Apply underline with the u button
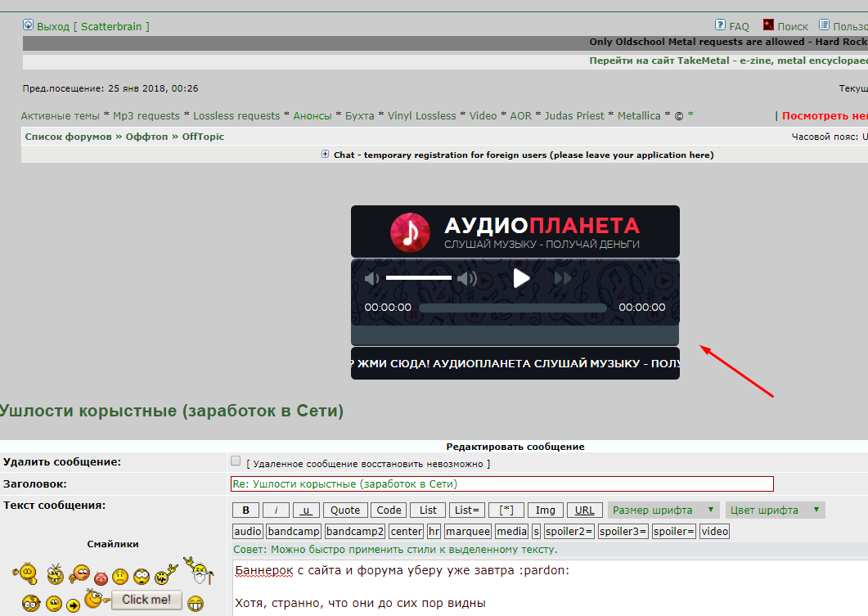868x616 pixels. click(x=306, y=510)
